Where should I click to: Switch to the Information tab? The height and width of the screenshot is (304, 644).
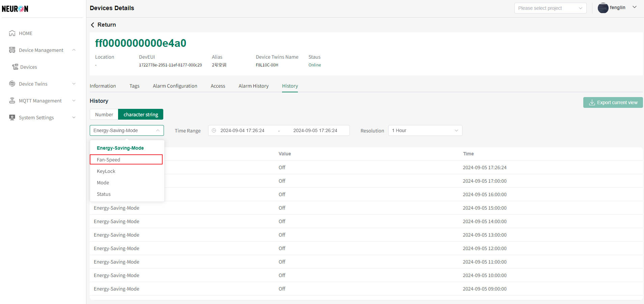103,86
